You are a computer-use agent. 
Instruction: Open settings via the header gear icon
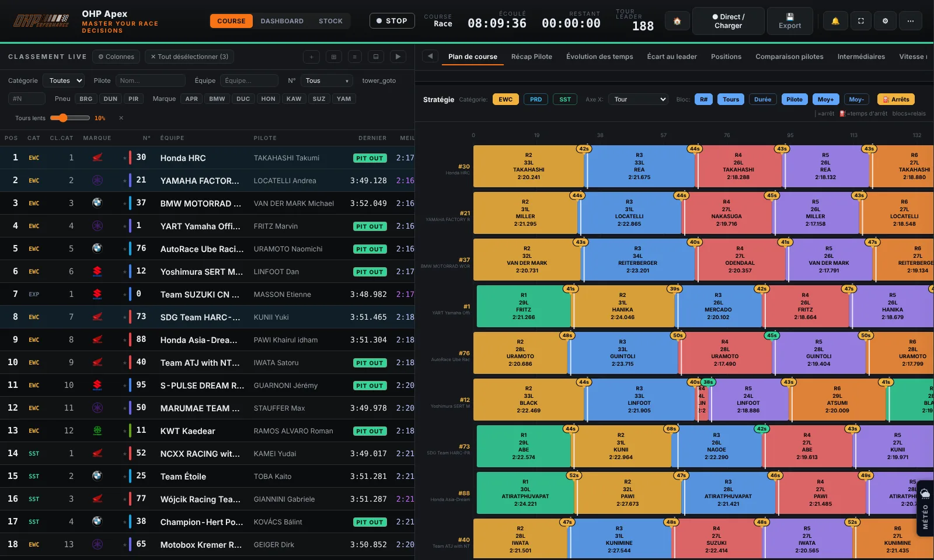tap(886, 21)
